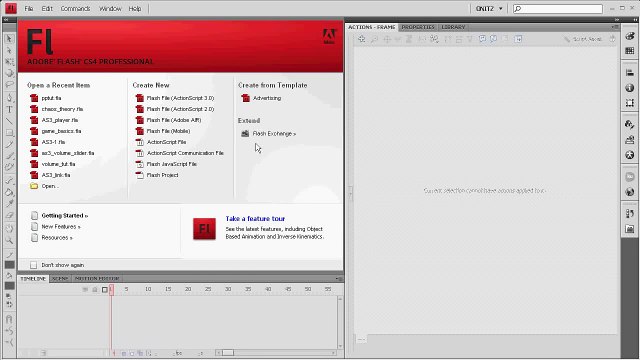640x360 pixels.
Task: Click the Open... folder item
Action: (50, 186)
